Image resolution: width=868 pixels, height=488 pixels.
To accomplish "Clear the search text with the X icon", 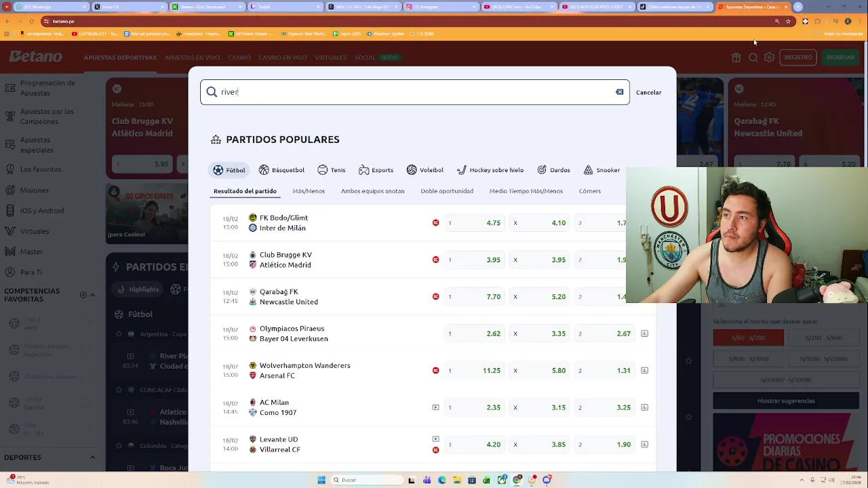I will tap(619, 92).
